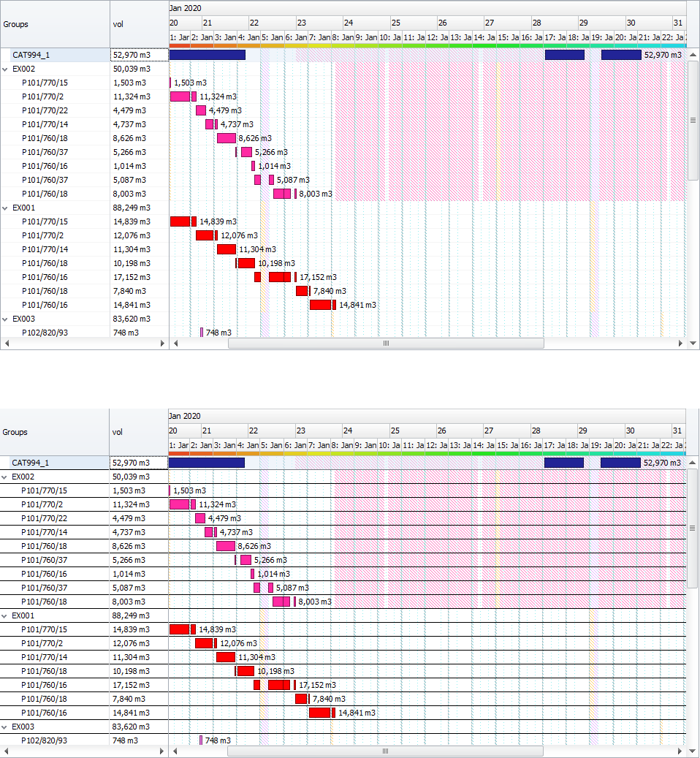This screenshot has width=700, height=758.
Task: Click vol column header in top chart
Action: [x=140, y=24]
